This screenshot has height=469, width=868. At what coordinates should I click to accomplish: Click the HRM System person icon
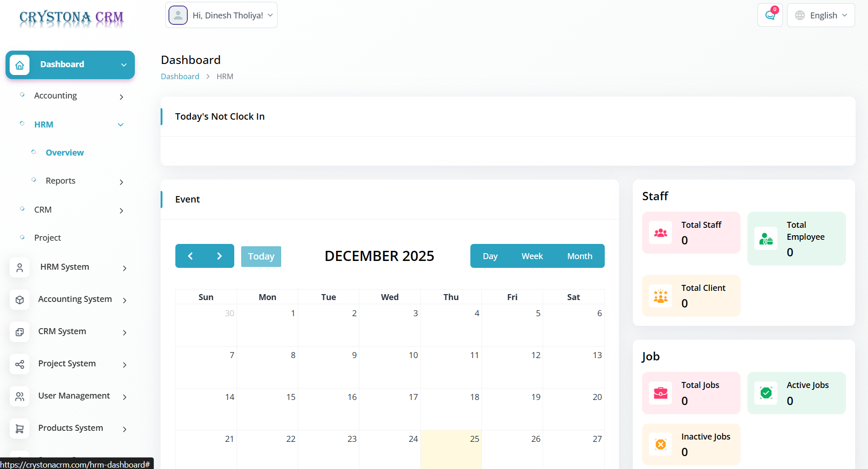(20, 267)
